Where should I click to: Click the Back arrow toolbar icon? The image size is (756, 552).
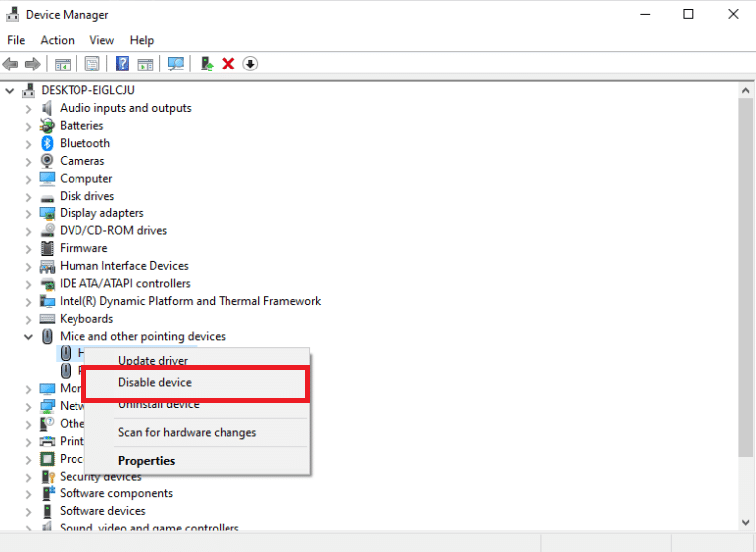click(x=10, y=64)
